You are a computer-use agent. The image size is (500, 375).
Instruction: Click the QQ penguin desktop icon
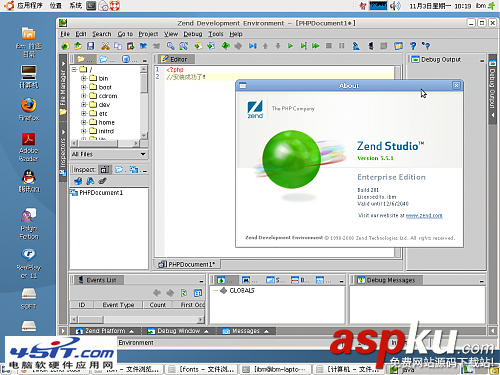pos(29,181)
